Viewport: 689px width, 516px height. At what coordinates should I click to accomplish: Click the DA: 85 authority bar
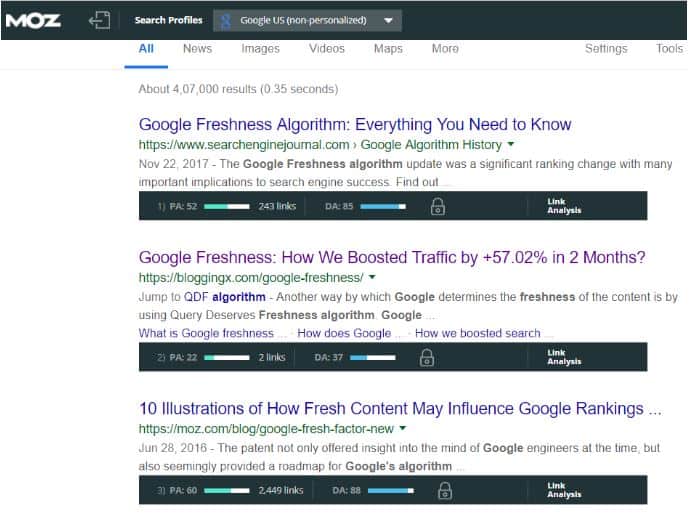[383, 206]
